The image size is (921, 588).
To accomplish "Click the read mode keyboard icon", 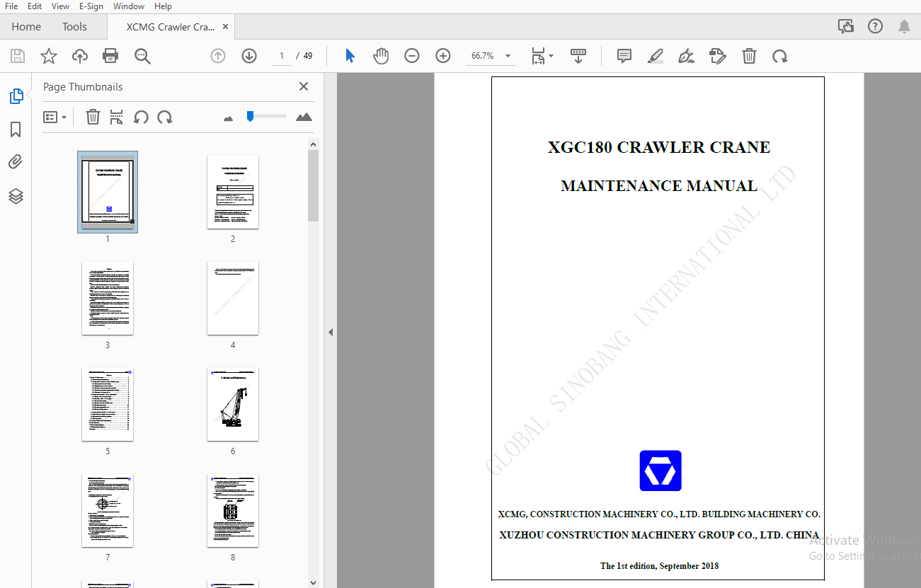I will click(x=578, y=56).
